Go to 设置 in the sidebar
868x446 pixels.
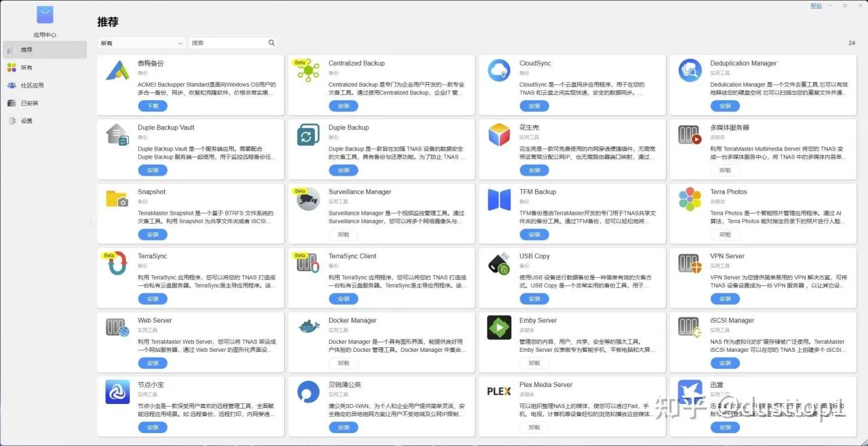[26, 121]
